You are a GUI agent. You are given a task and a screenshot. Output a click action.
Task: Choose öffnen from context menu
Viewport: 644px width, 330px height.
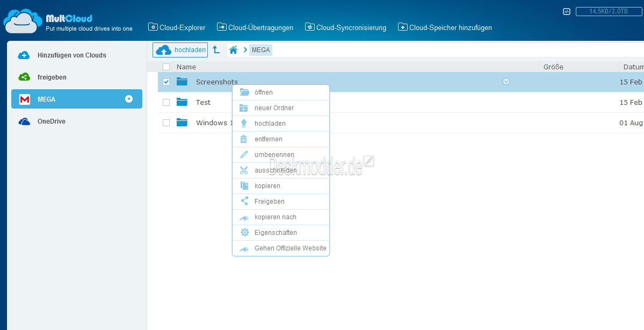pos(281,92)
